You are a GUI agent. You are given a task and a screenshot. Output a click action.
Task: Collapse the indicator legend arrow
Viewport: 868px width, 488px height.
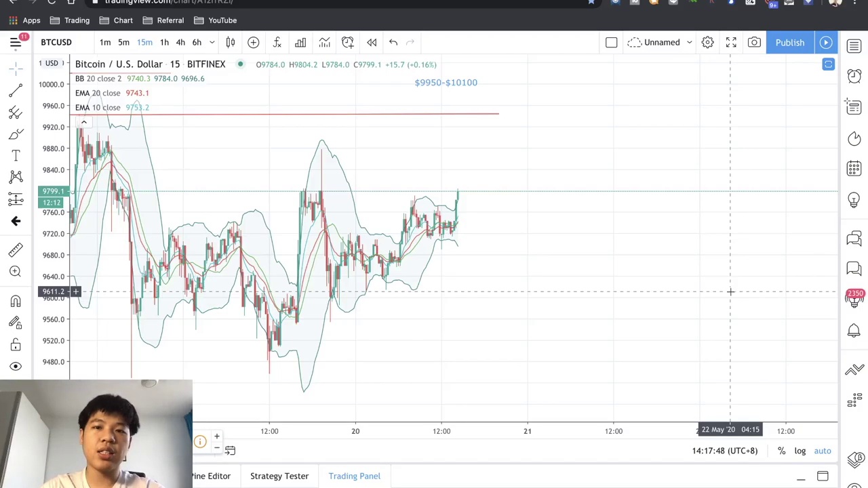pos(84,122)
